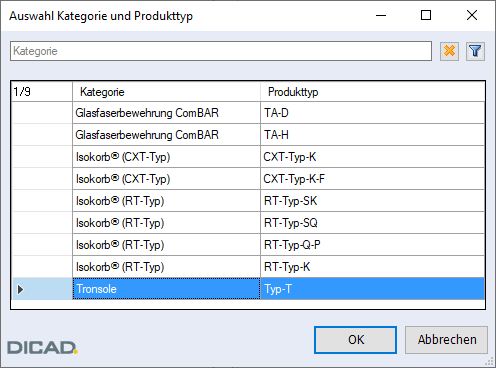Sort by the Produkttyp column header

pyautogui.click(x=372, y=92)
